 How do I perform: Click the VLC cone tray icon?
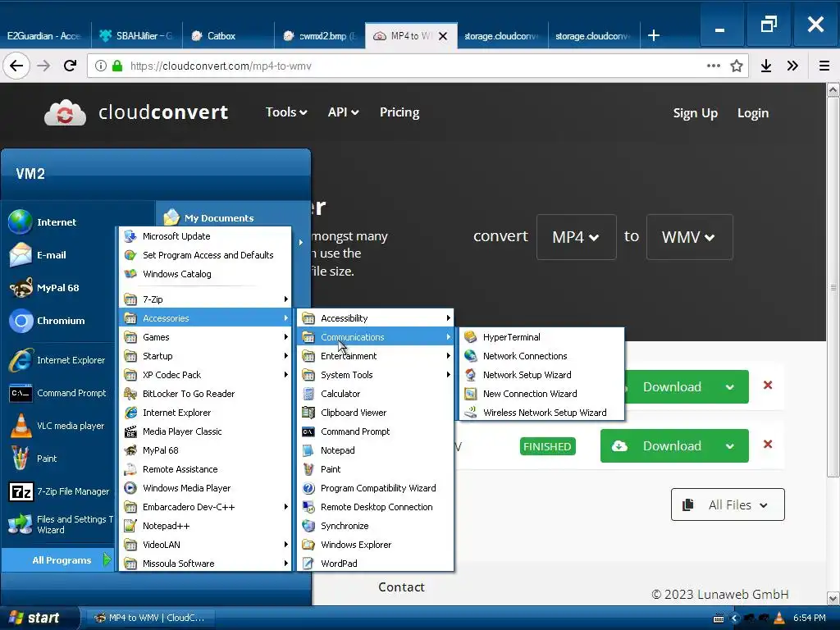point(779,619)
